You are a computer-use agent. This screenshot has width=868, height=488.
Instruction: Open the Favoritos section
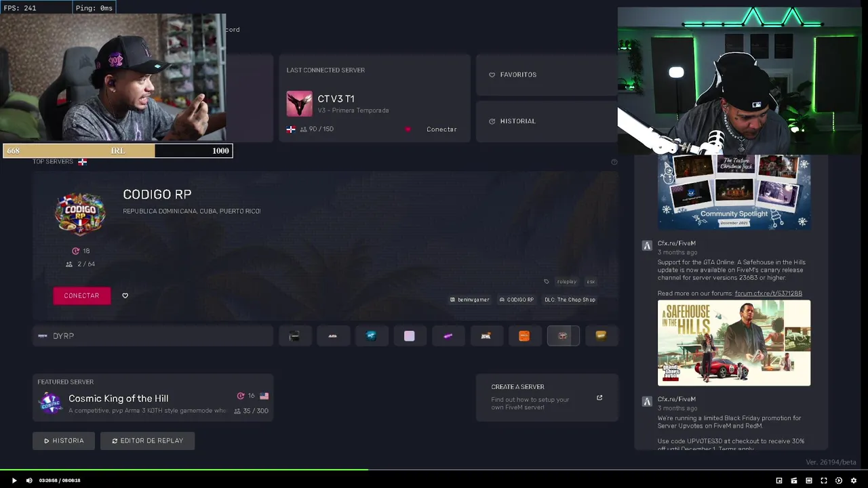tap(547, 75)
